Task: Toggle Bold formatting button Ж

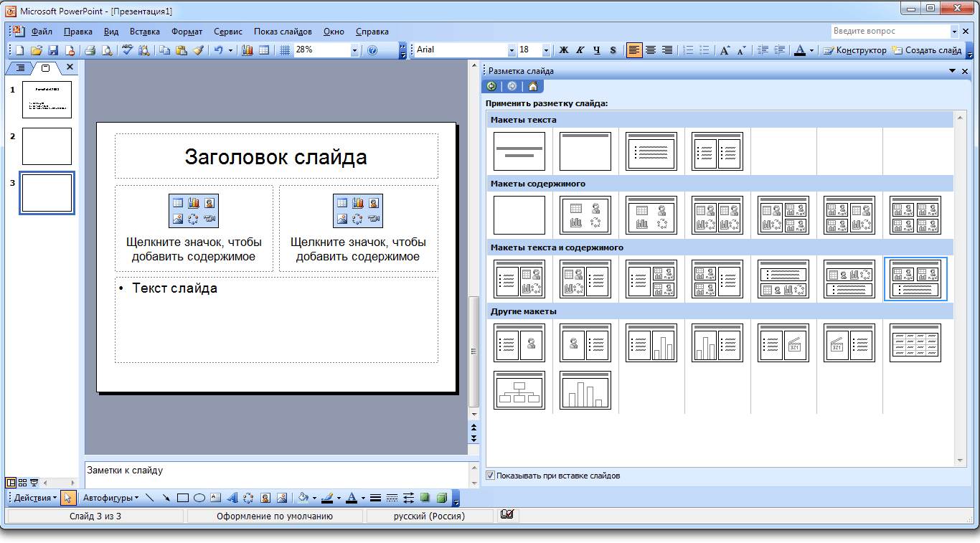Action: coord(564,50)
